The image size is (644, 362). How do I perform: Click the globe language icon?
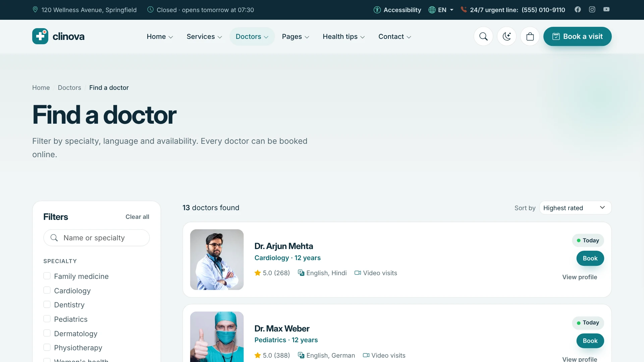(x=432, y=10)
